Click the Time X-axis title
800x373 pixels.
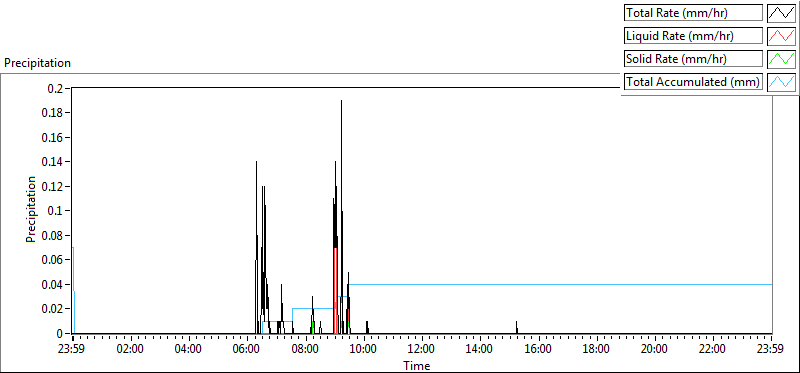coord(417,365)
